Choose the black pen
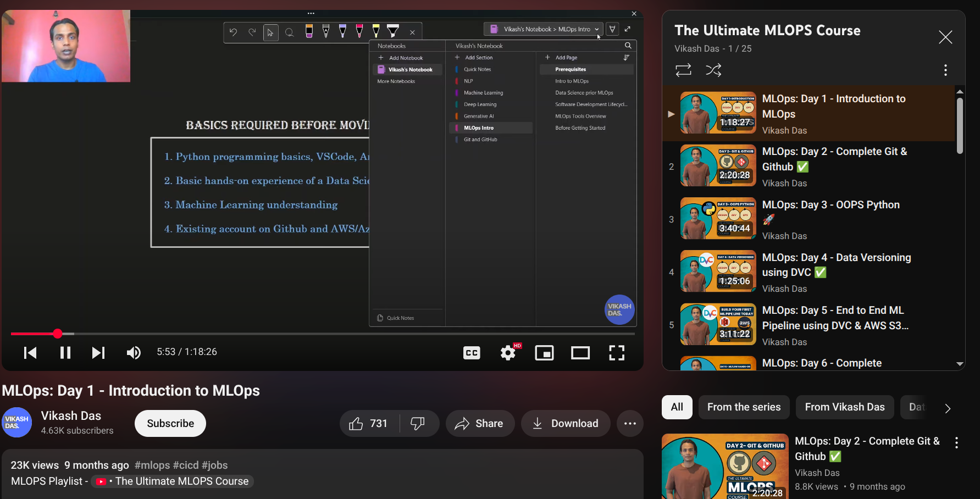The width and height of the screenshot is (980, 499). [326, 31]
